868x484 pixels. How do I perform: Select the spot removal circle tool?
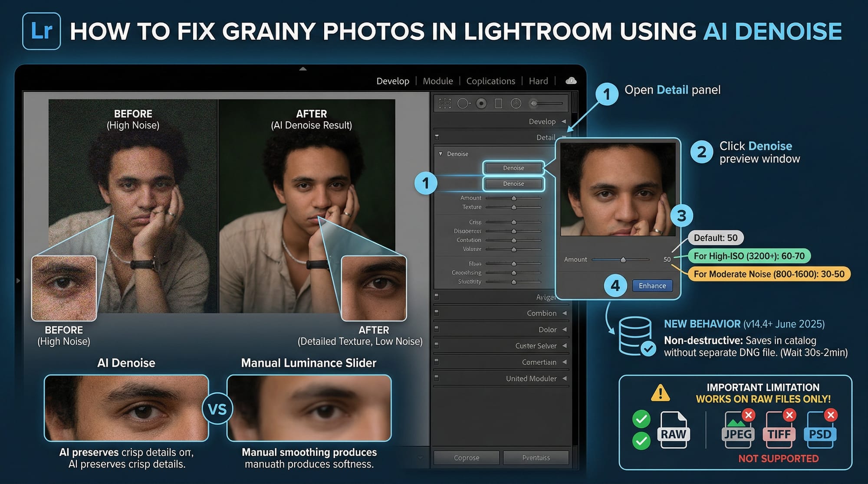pyautogui.click(x=463, y=103)
